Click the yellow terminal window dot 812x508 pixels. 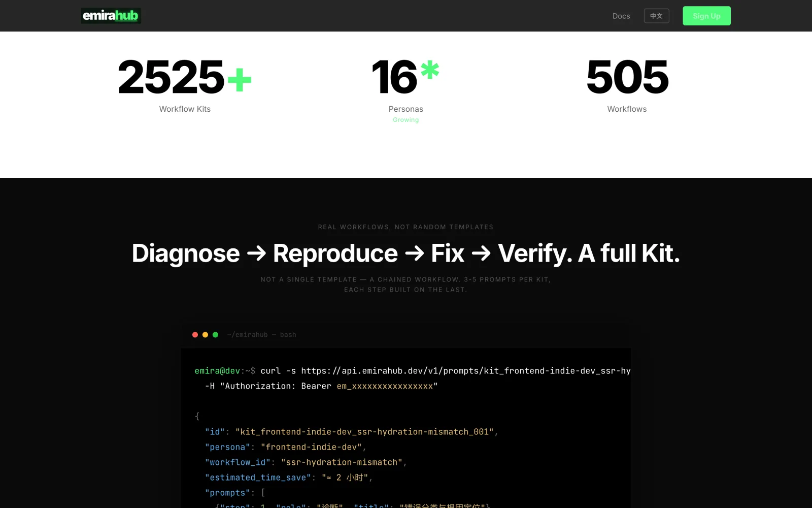coord(205,335)
